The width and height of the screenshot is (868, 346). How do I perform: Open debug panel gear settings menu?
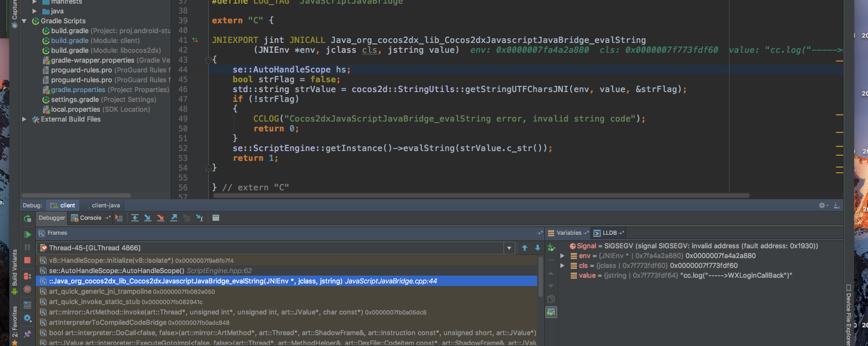(x=823, y=205)
